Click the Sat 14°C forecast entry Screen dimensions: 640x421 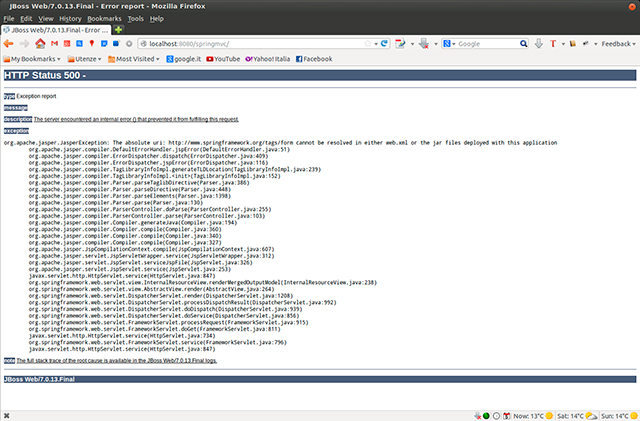577,416
